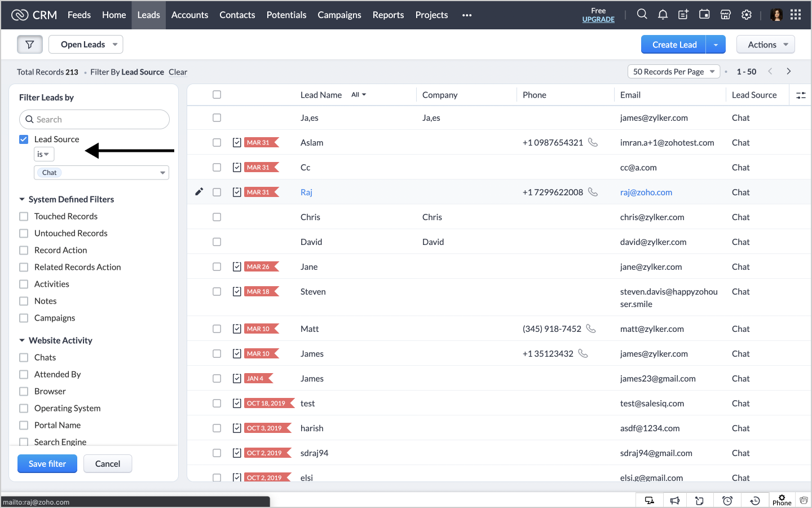Uncheck the Lead Source filter checkbox
The image size is (812, 508).
tap(24, 139)
